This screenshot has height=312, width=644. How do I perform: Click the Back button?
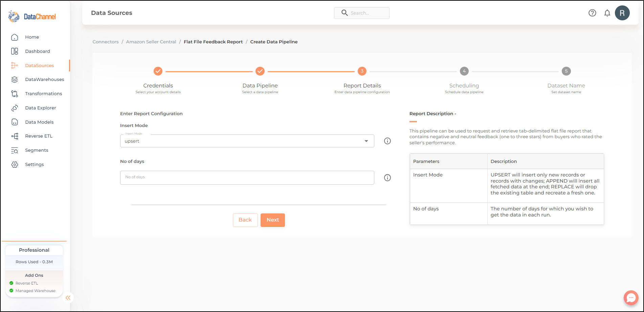tap(245, 220)
